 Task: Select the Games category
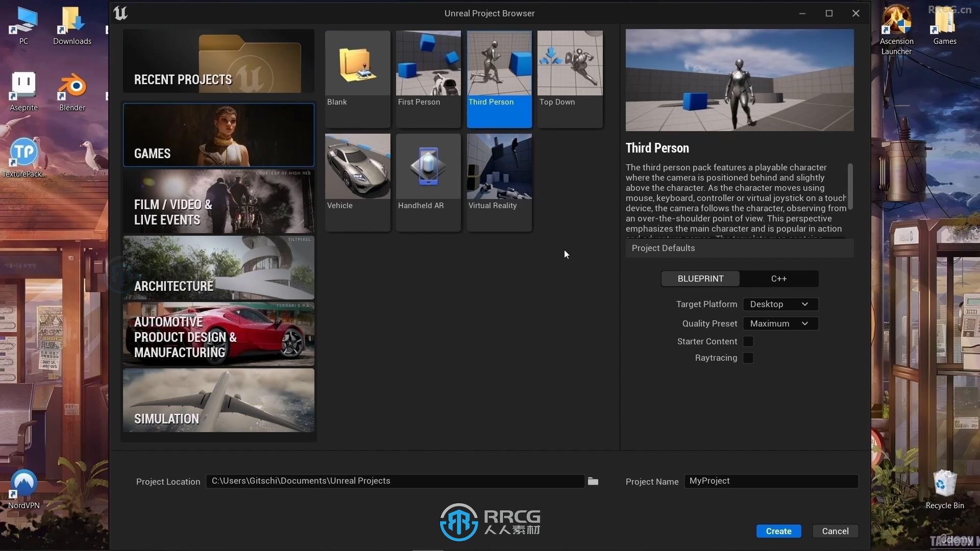click(218, 135)
